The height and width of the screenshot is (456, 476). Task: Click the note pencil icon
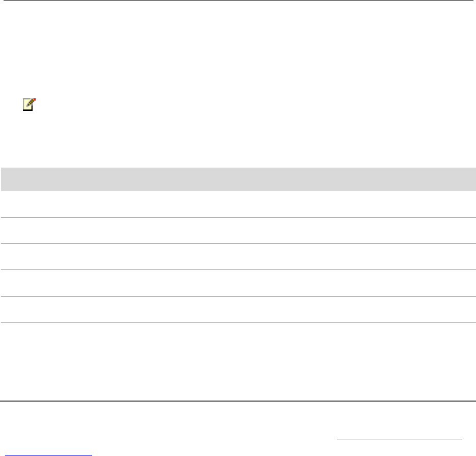point(29,105)
